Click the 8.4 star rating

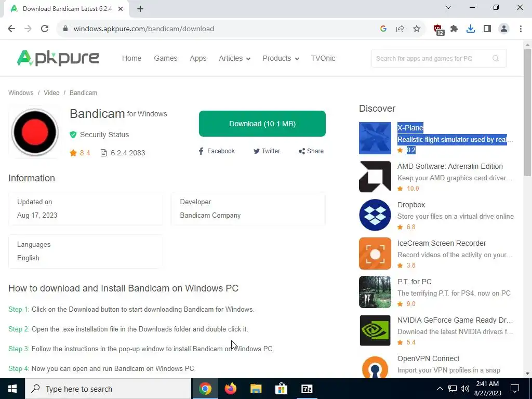pos(79,153)
